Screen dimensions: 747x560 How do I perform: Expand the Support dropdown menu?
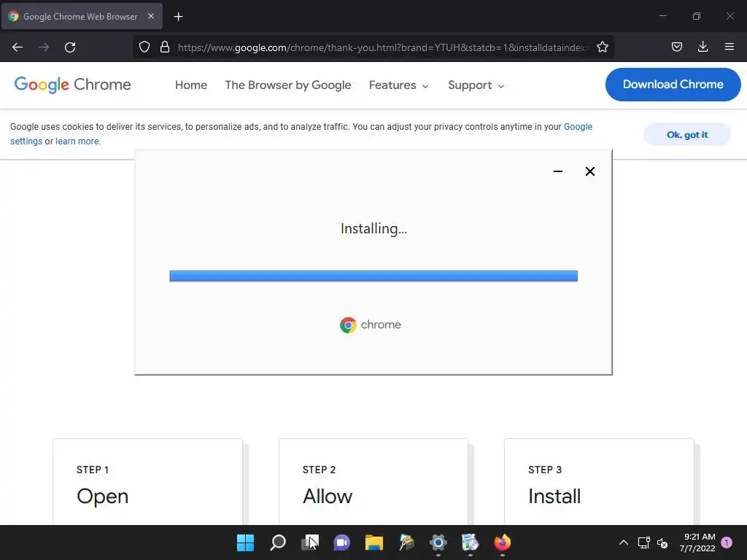(476, 85)
